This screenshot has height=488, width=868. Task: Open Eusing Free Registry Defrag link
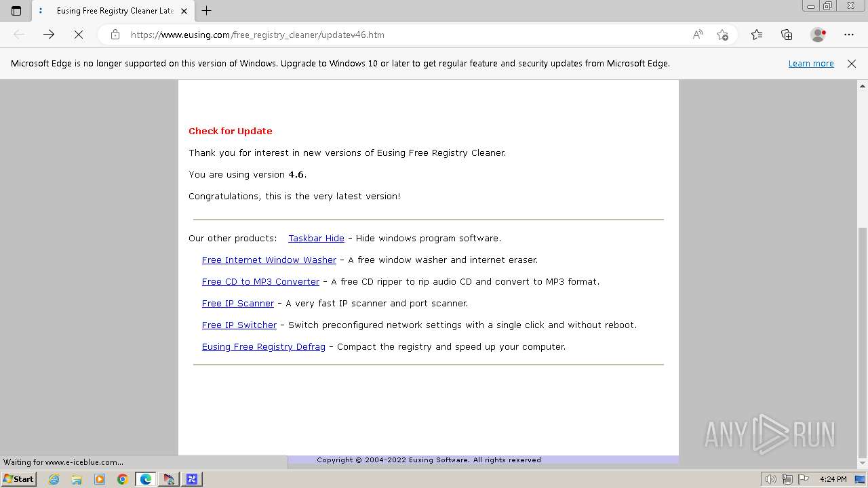[264, 347]
